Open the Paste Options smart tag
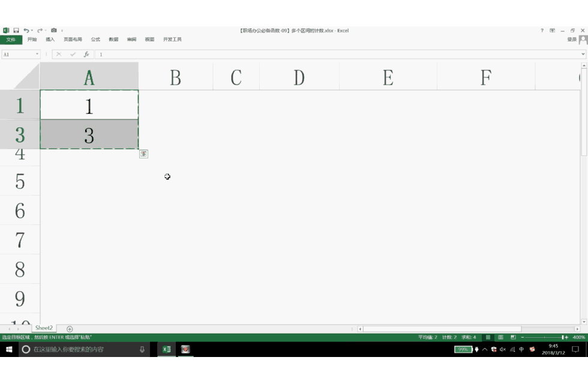588x384 pixels. (x=143, y=154)
